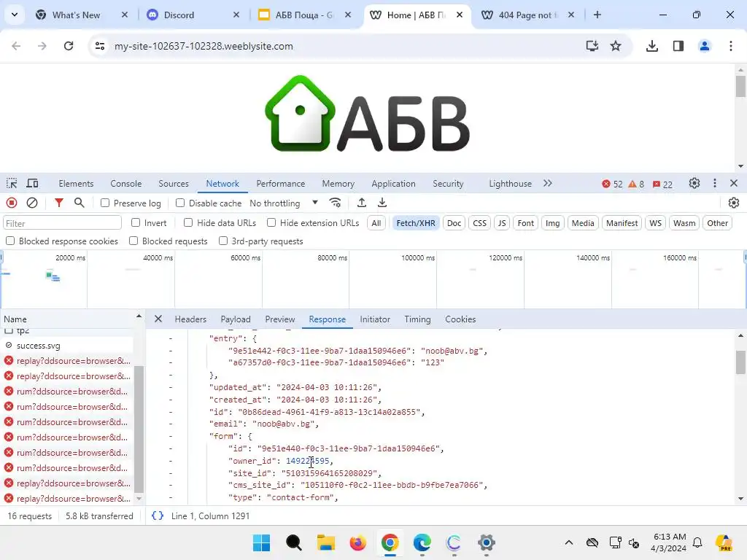Screen dimensions: 747x560
Task: Open the No throttling dropdown
Action: click(x=284, y=203)
